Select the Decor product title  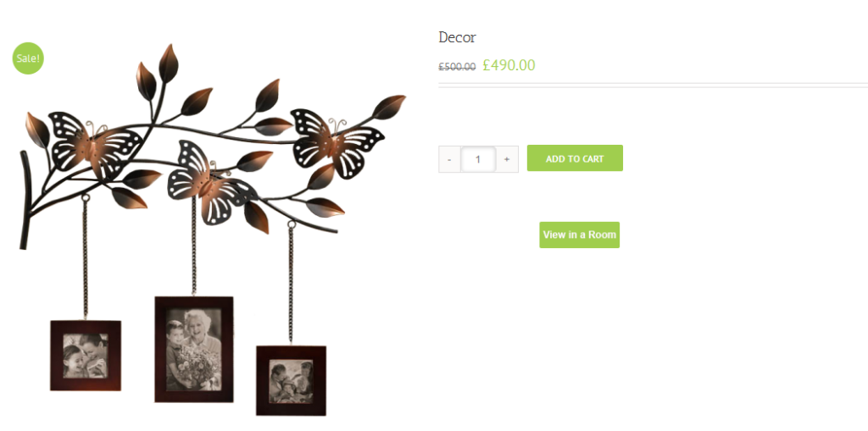coord(457,37)
